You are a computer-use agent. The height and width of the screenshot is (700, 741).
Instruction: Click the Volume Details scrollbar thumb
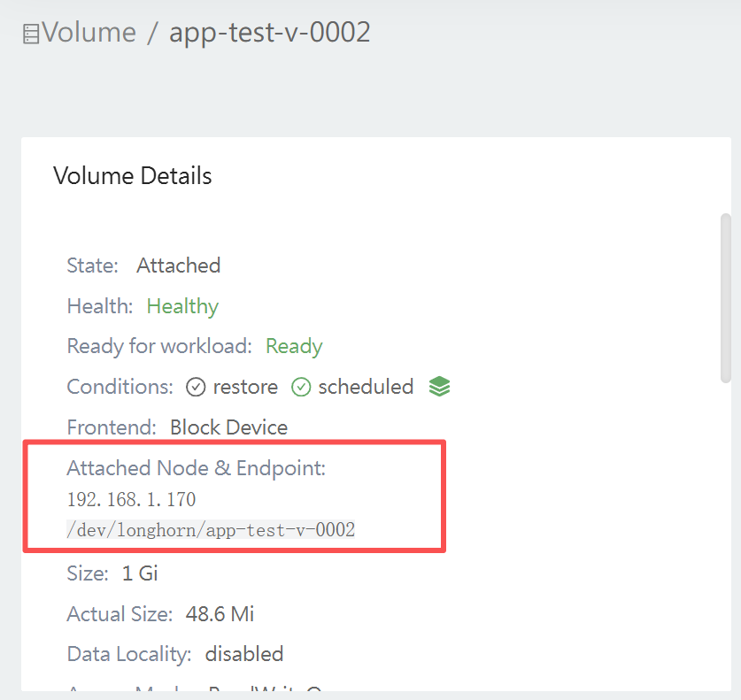click(726, 298)
